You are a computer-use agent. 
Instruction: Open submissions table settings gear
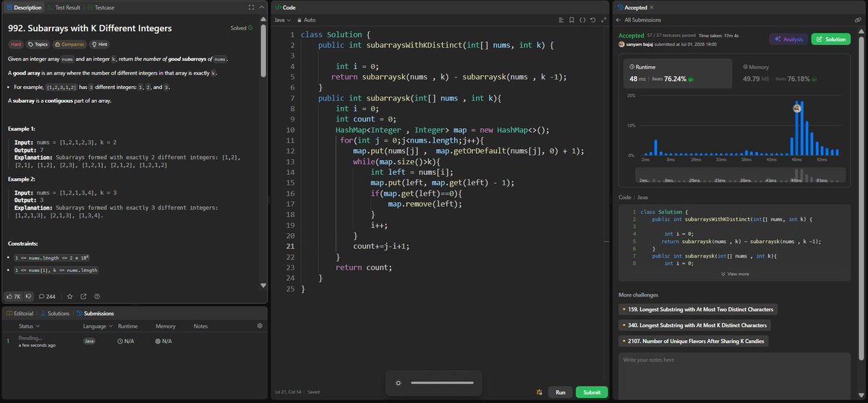(x=260, y=326)
